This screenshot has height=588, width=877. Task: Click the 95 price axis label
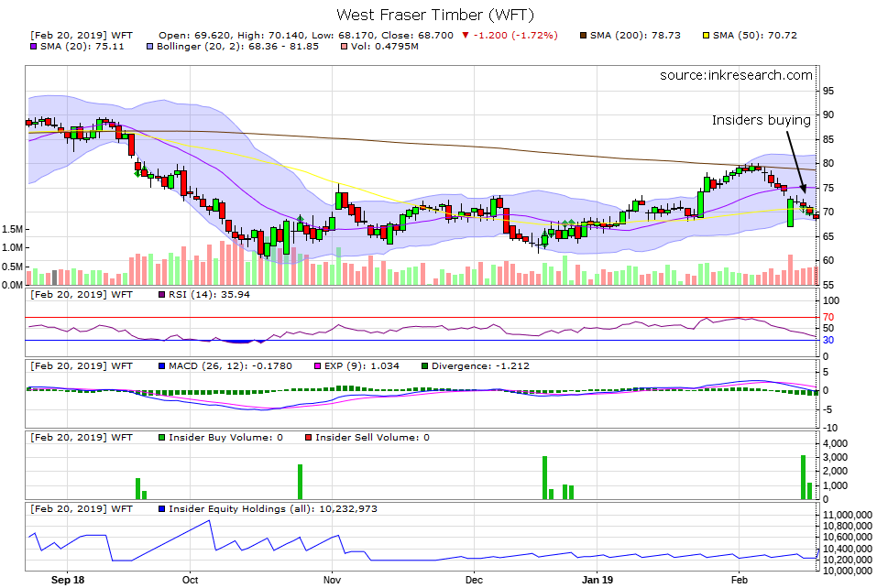coord(828,91)
